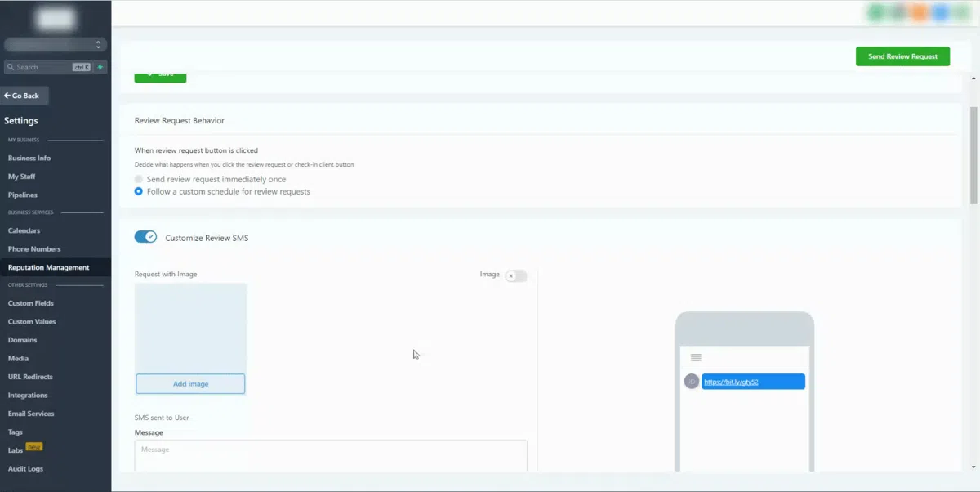Viewport: 980px width, 492px height.
Task: Click the lightning bolt quick actions icon
Action: coord(100,67)
